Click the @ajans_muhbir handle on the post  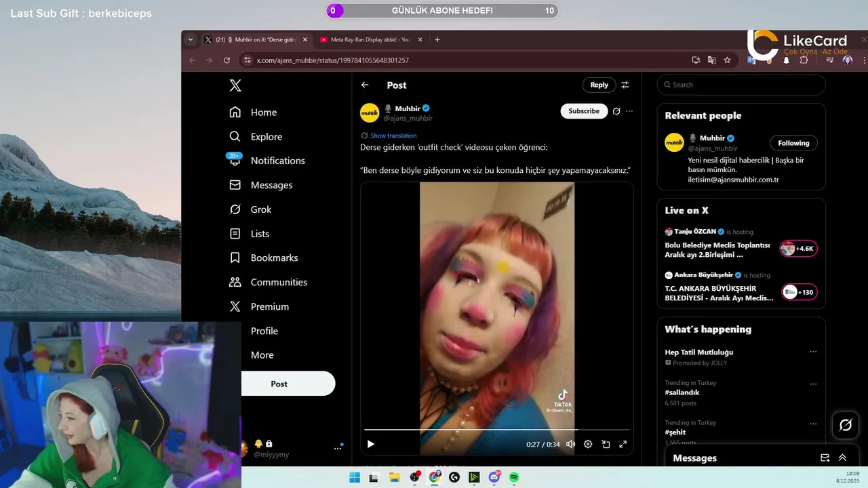[408, 118]
